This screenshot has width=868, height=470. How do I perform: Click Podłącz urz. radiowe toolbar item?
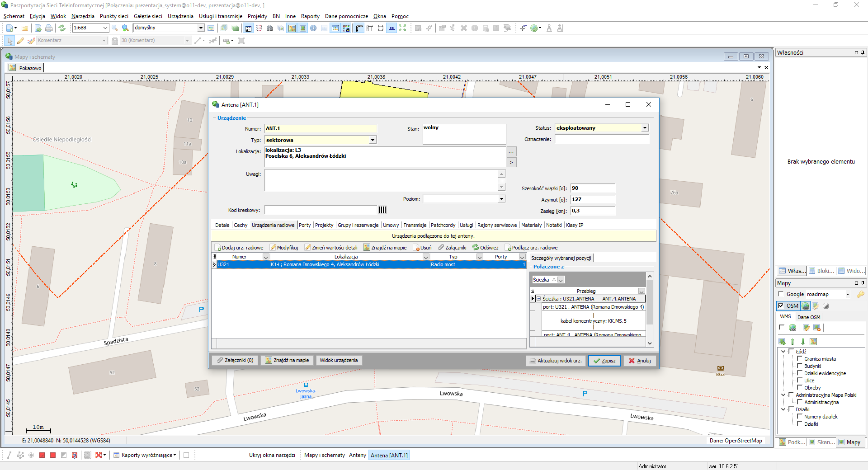pyautogui.click(x=532, y=248)
